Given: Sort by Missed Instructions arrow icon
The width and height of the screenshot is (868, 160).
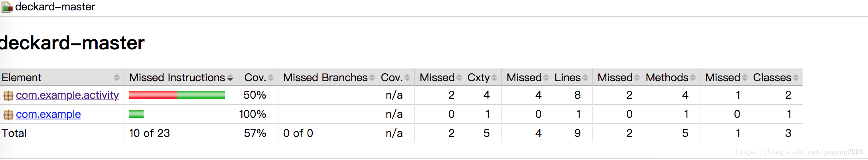Looking at the screenshot, I should [x=230, y=78].
